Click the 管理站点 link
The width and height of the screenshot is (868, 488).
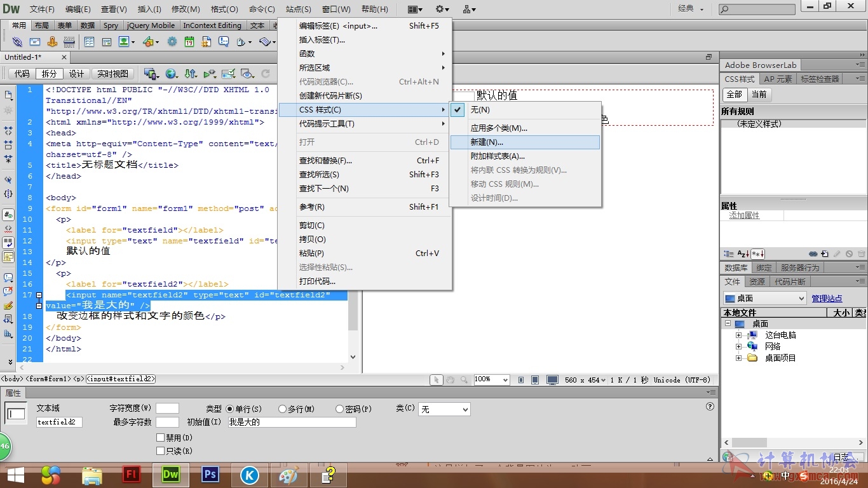[827, 299]
